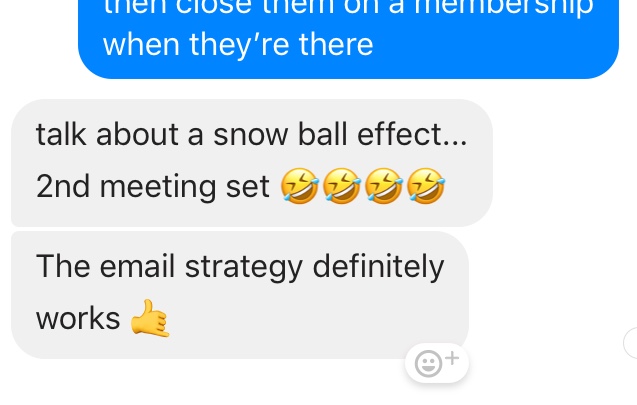
Task: Click the call-me hand emoji after works
Action: point(150,318)
